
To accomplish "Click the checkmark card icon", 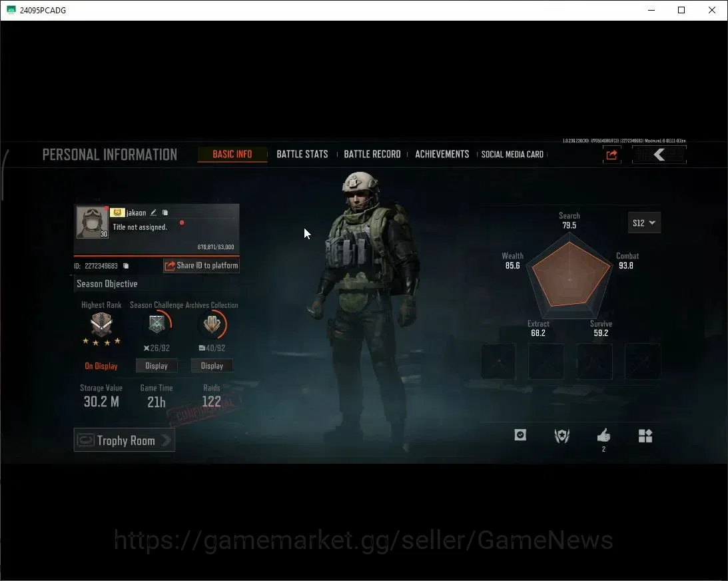I will [520, 434].
